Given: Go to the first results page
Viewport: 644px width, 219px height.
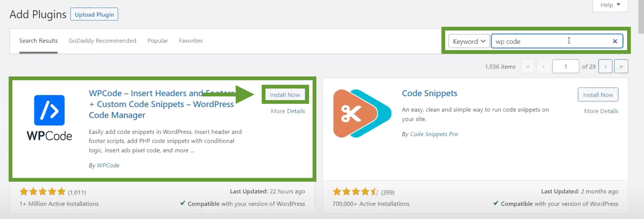Looking at the screenshot, I should pos(527,67).
